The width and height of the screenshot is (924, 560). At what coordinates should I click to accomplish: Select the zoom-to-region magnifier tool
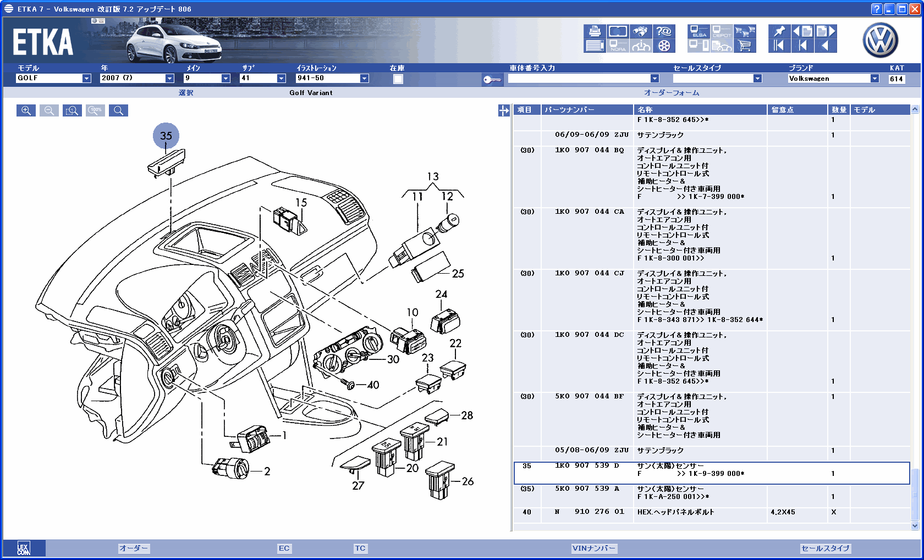point(72,110)
